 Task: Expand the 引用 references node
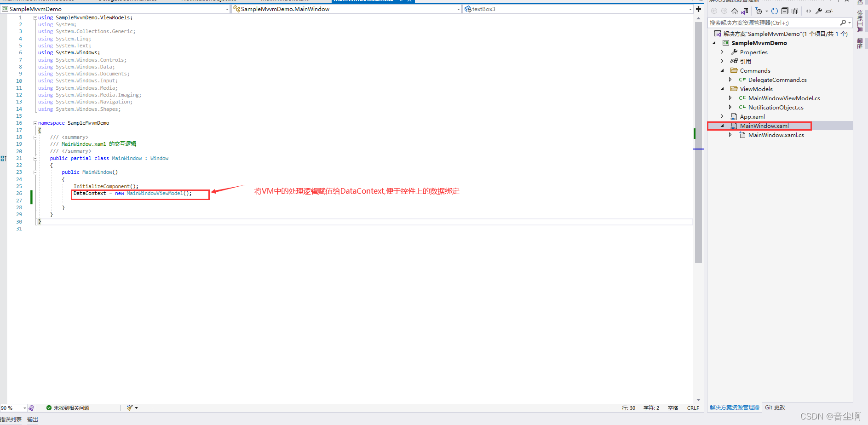click(x=722, y=61)
